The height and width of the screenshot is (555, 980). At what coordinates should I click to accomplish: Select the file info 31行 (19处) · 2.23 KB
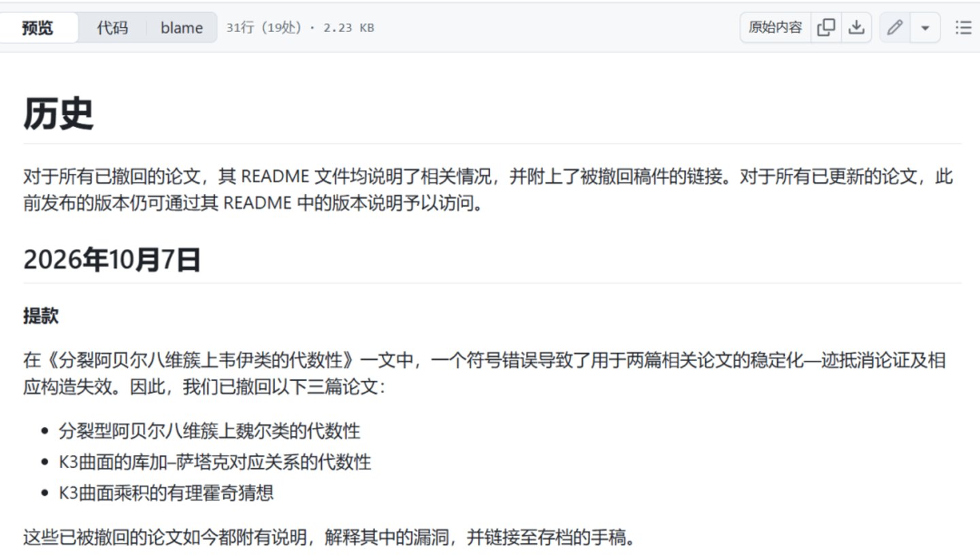[x=300, y=28]
